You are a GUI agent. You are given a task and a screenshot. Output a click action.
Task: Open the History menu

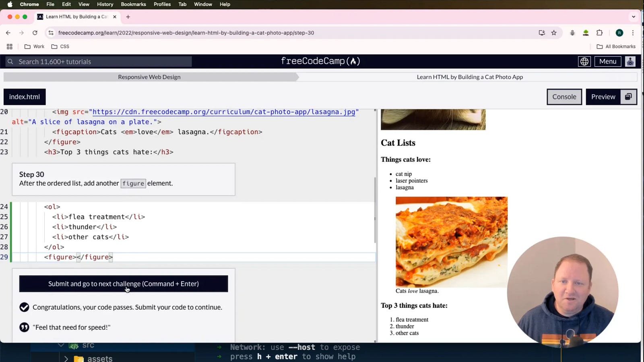[x=105, y=4]
